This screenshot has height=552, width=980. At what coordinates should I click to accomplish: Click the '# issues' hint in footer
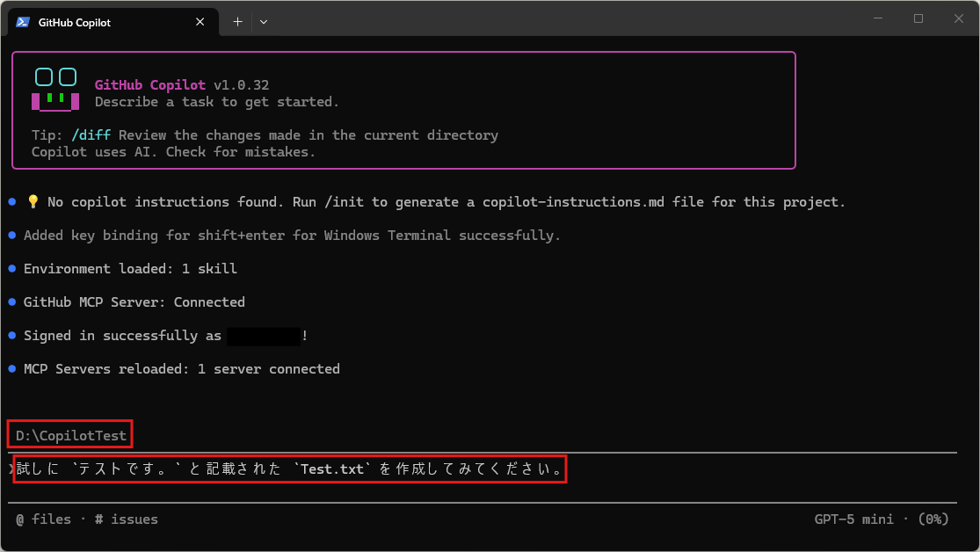(x=127, y=519)
